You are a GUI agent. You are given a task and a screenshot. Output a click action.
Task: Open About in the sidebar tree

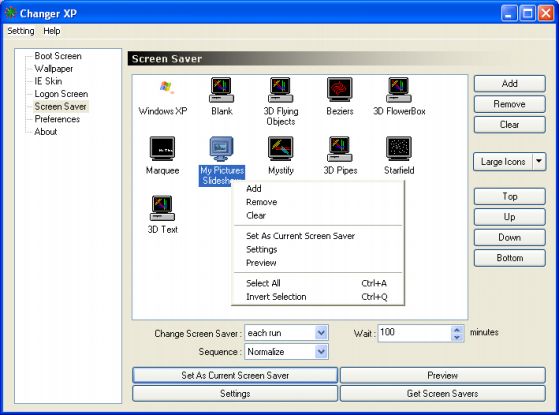46,132
